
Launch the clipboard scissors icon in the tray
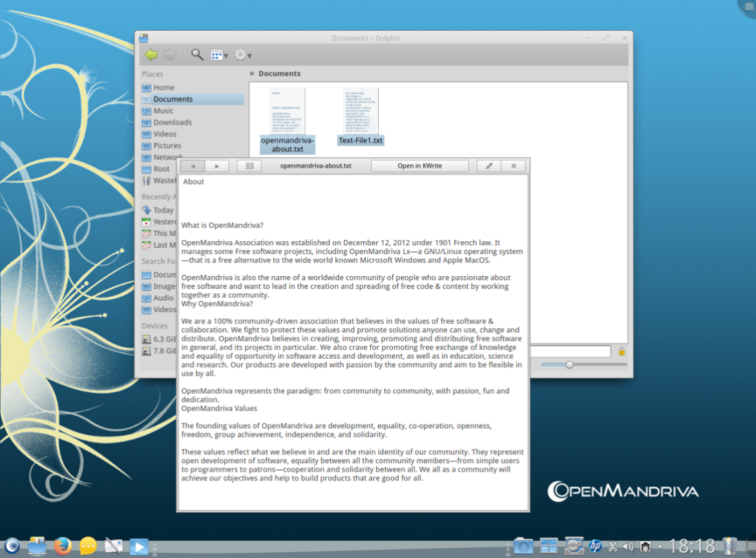611,546
